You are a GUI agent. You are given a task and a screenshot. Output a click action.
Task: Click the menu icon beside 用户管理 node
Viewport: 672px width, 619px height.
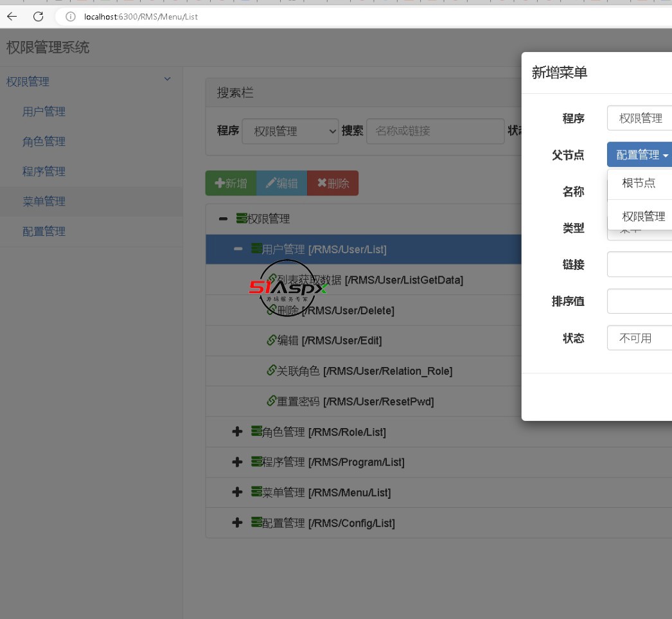256,248
